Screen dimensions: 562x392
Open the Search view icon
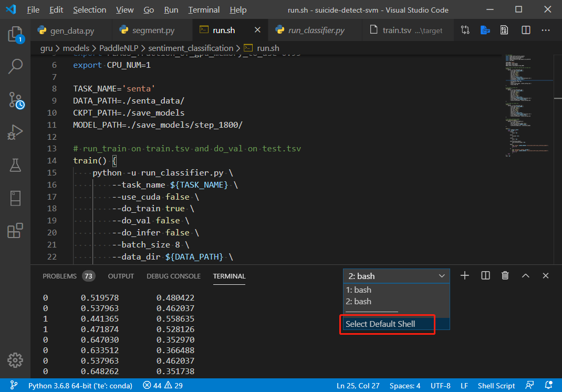(x=15, y=66)
